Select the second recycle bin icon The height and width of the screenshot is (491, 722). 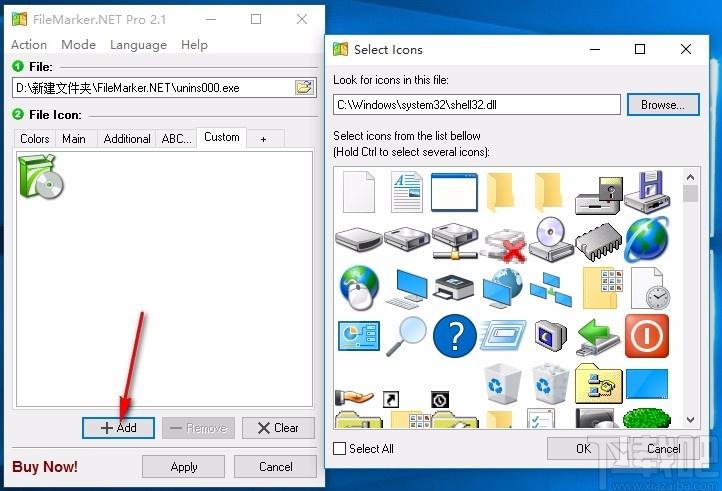click(x=551, y=384)
